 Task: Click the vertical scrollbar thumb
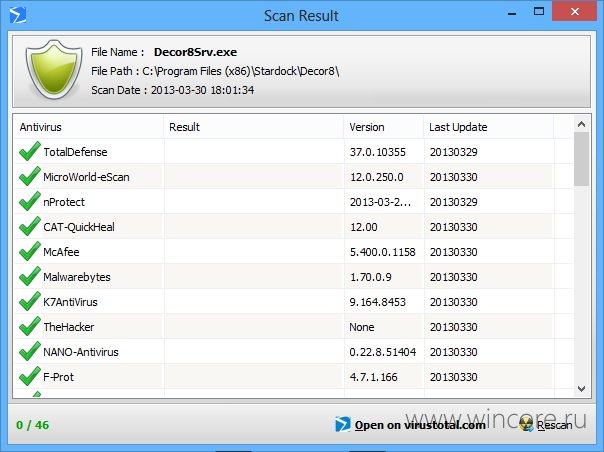pyautogui.click(x=582, y=159)
